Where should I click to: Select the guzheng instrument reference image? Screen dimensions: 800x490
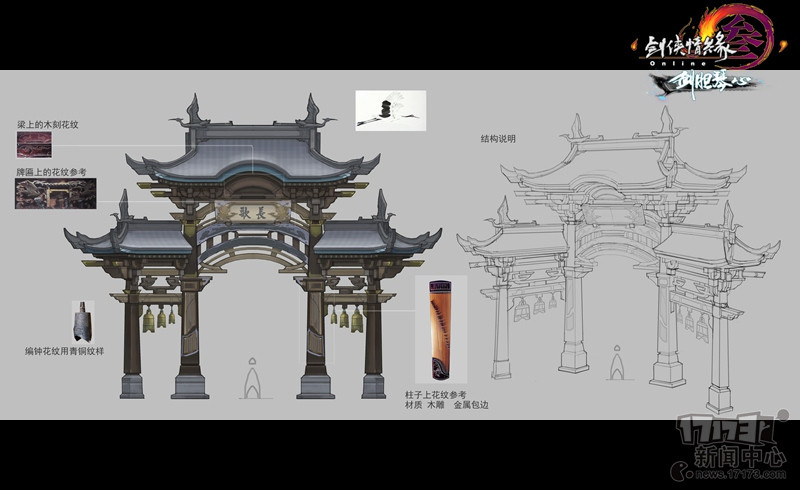(x=440, y=330)
